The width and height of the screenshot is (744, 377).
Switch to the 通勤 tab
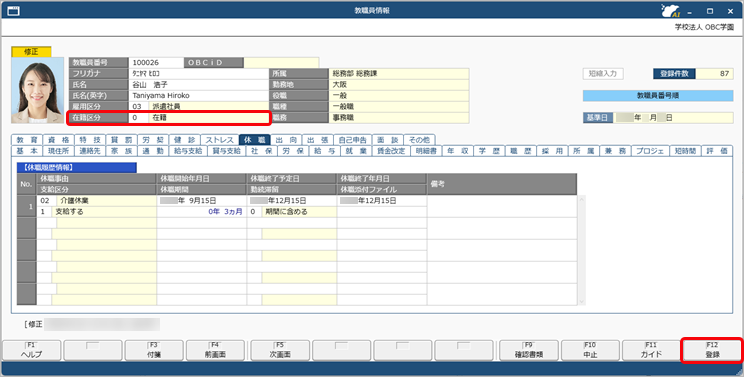coord(153,151)
